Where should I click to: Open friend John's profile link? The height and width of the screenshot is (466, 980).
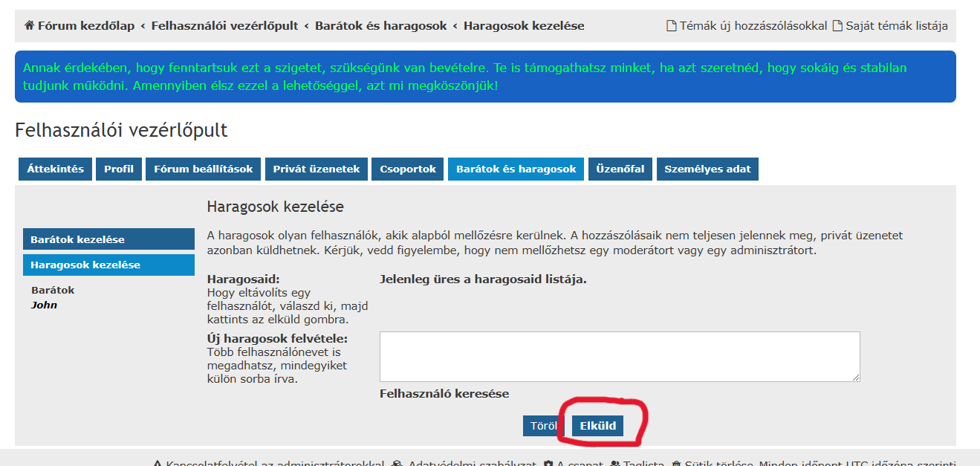point(44,305)
